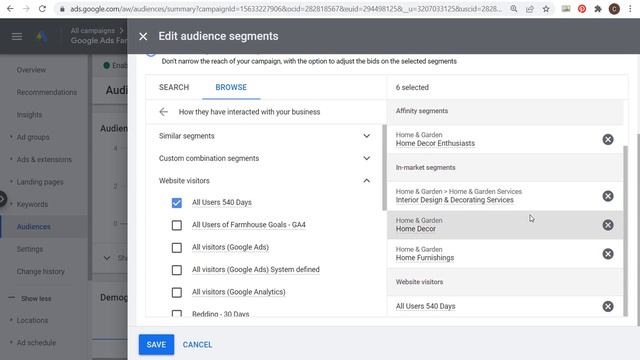The height and width of the screenshot is (360, 640).
Task: Open the main hamburger menu
Action: 17,37
